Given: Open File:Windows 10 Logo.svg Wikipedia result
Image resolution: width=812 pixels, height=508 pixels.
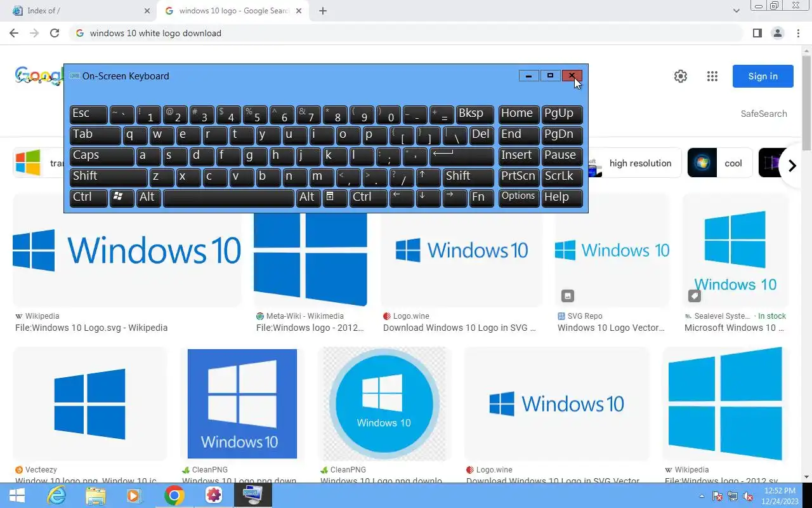Looking at the screenshot, I should 91,328.
